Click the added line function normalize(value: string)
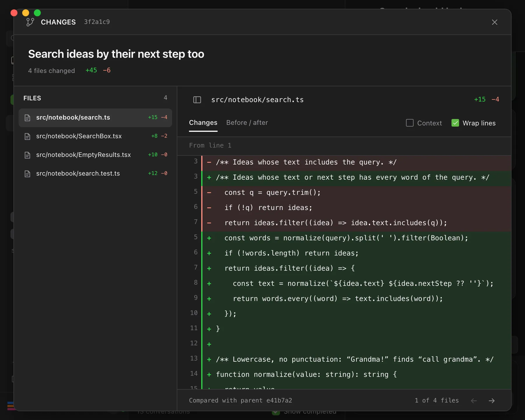Image resolution: width=525 pixels, height=420 pixels. pyautogui.click(x=344, y=374)
